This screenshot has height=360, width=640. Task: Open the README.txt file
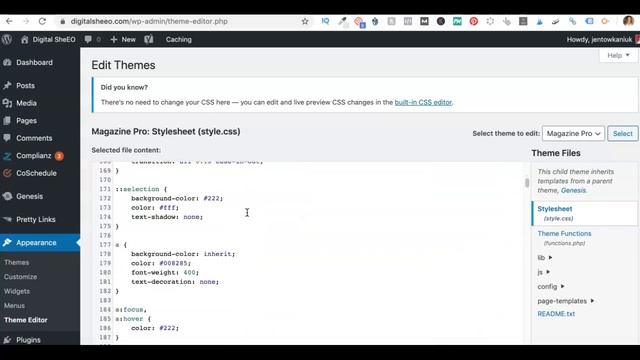556,314
